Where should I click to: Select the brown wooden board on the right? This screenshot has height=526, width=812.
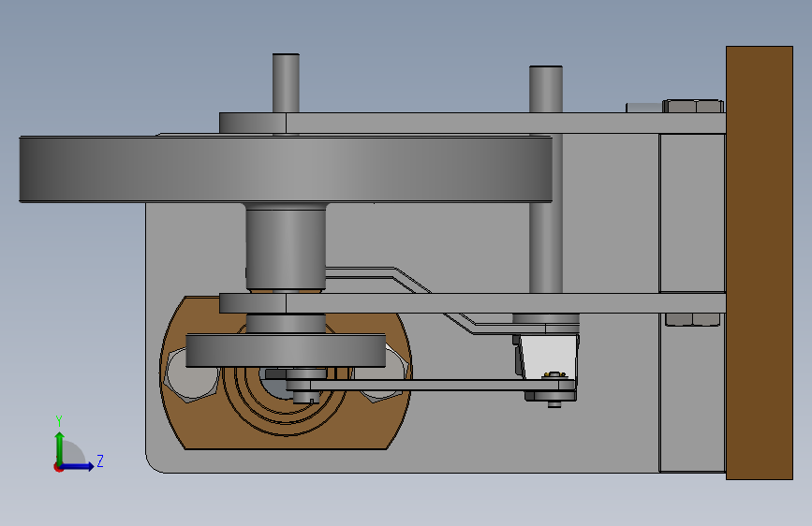click(x=760, y=263)
